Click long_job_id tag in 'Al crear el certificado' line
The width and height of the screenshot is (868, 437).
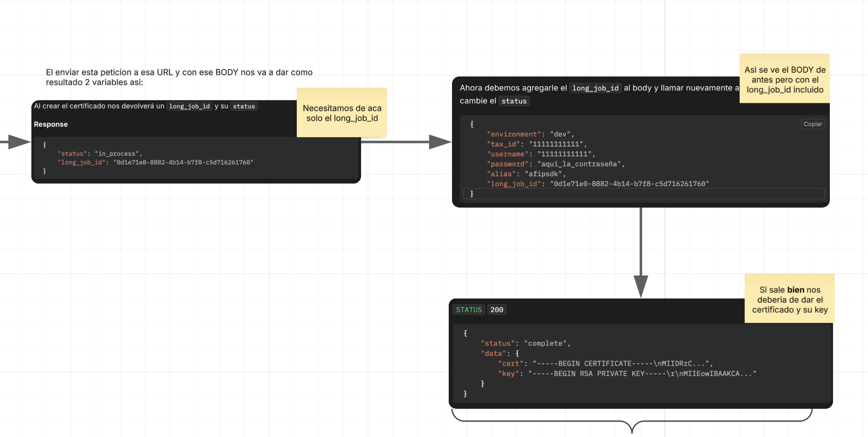[189, 106]
